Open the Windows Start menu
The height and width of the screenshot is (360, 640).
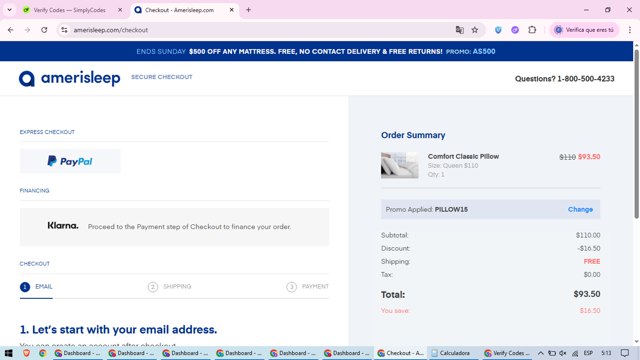(x=9, y=353)
